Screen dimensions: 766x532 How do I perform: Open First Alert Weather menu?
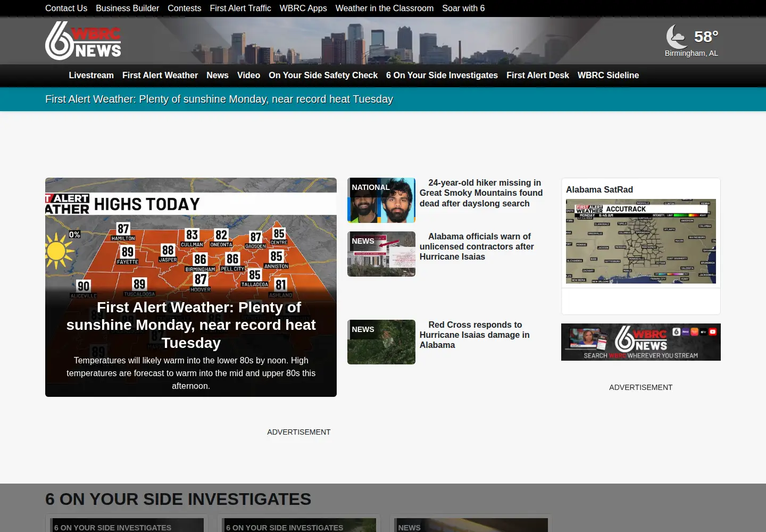coord(160,76)
